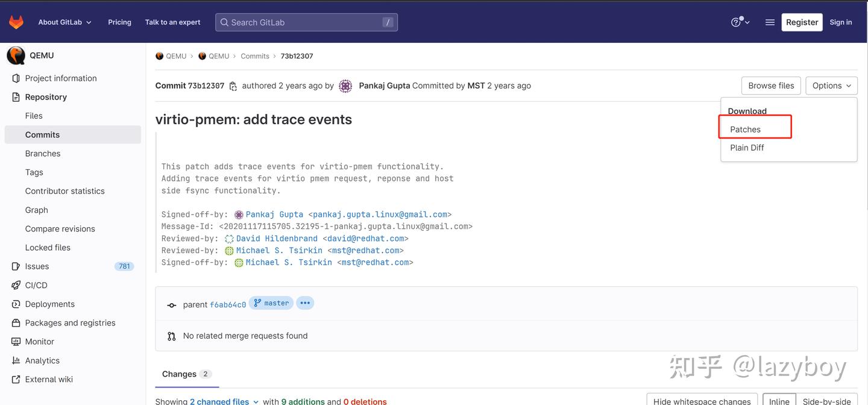Click the Browse files button
This screenshot has width=868, height=405.
click(x=771, y=86)
